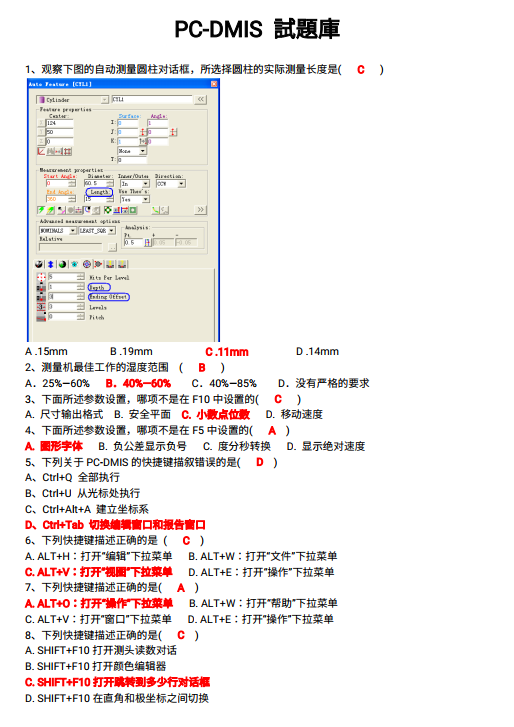
Task: Click the green circular target toggle icon
Action: [108, 210]
